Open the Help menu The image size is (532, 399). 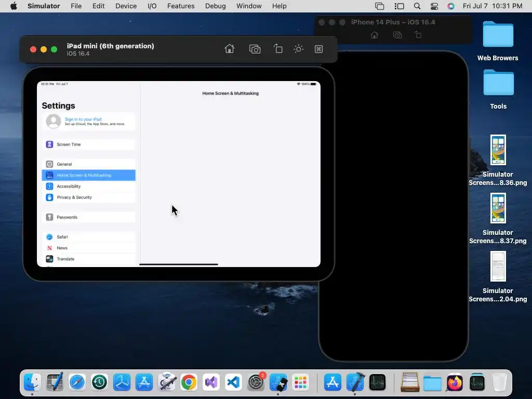[x=279, y=6]
